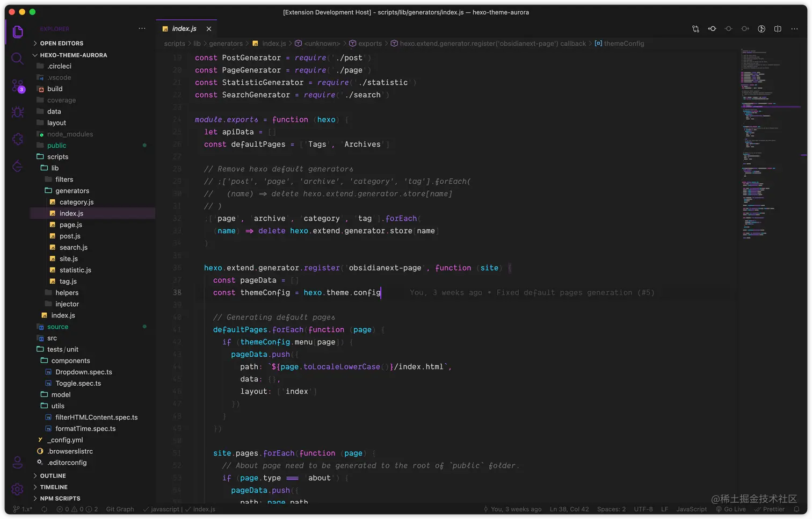Click the 1.x* git branch status item
The height and width of the screenshot is (519, 812).
(x=23, y=509)
